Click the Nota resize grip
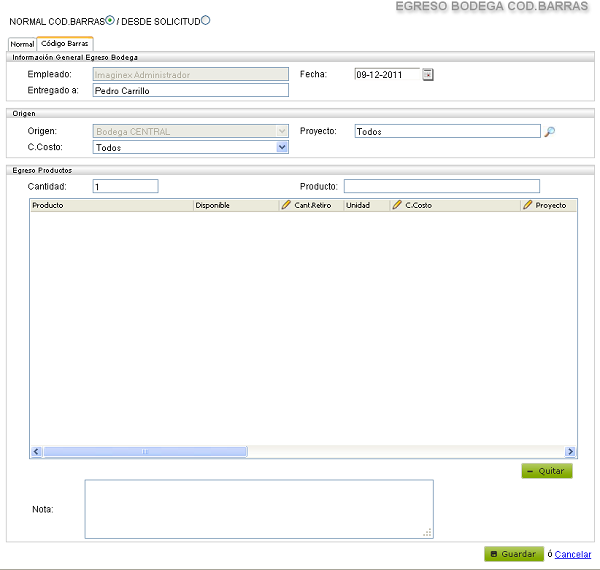This screenshot has height=570, width=600. coord(427,533)
